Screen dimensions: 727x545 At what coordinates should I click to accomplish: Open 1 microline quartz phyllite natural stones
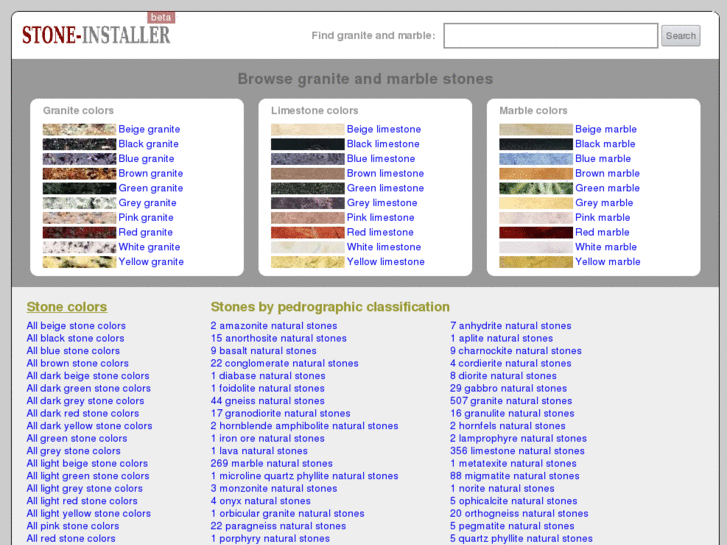[x=305, y=476]
